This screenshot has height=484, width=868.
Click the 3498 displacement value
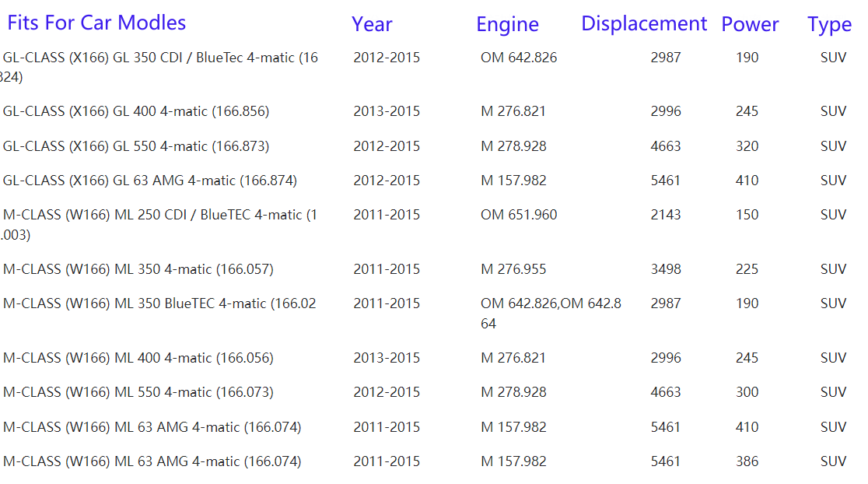pyautogui.click(x=666, y=269)
